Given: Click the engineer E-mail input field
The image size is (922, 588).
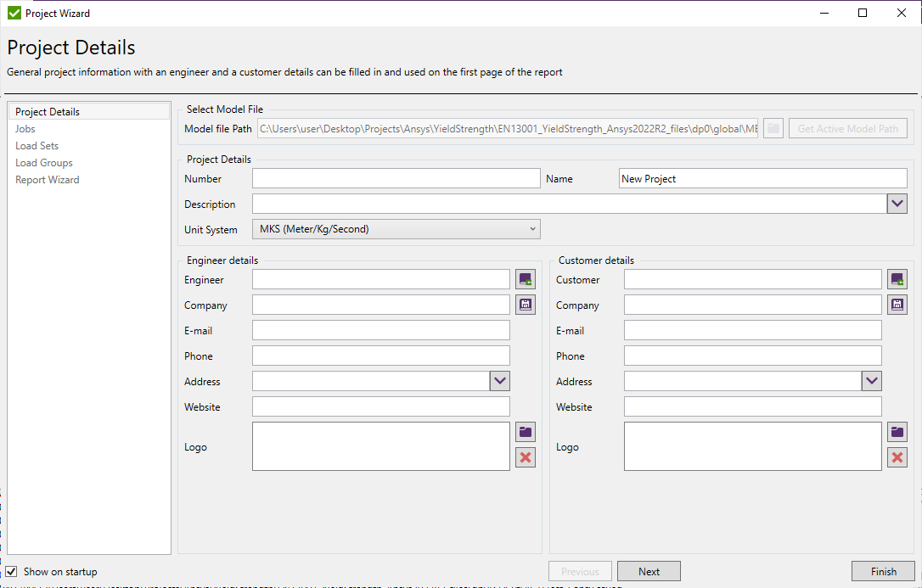Looking at the screenshot, I should click(x=381, y=330).
